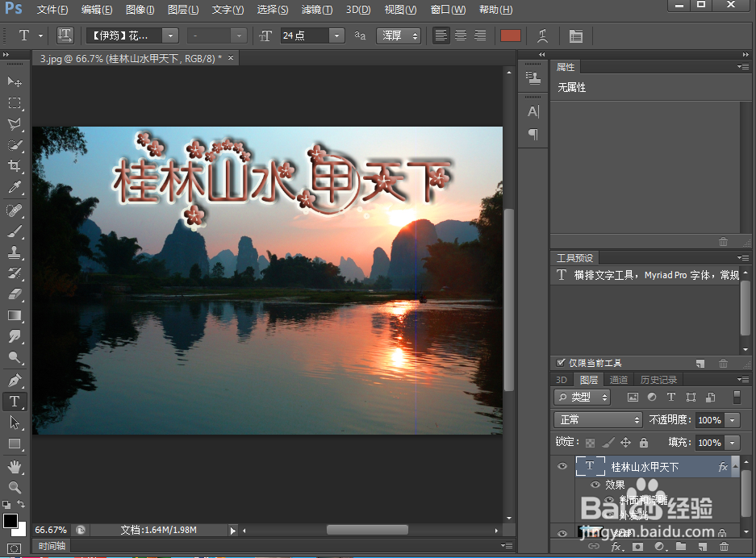Screen dimensions: 756x558
Task: Filter layers by type layers
Action: click(671, 397)
